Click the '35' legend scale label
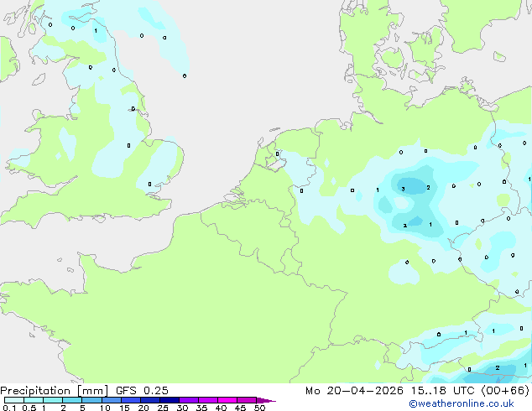 (x=201, y=408)
